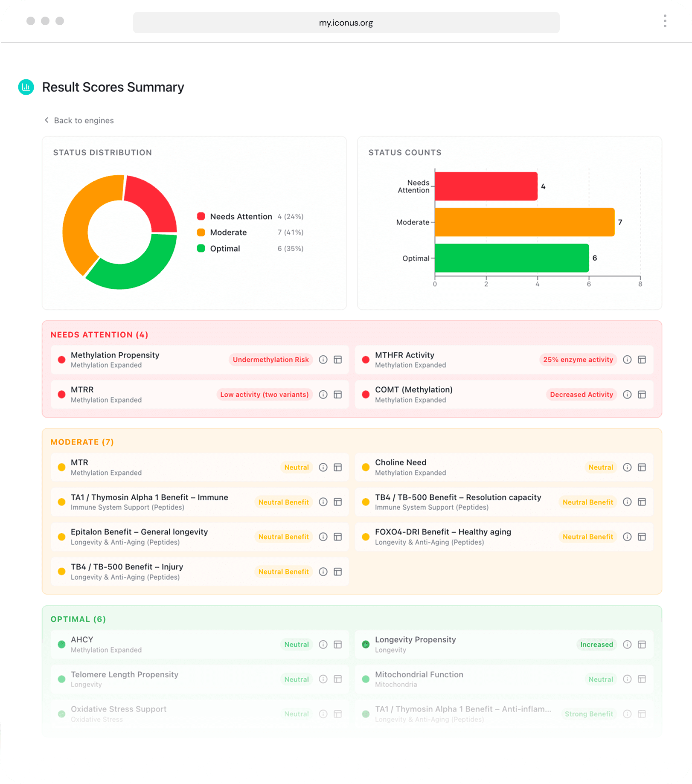This screenshot has height=784, width=692.
Task: Open table icon for Methylation Propensity
Action: (x=337, y=360)
